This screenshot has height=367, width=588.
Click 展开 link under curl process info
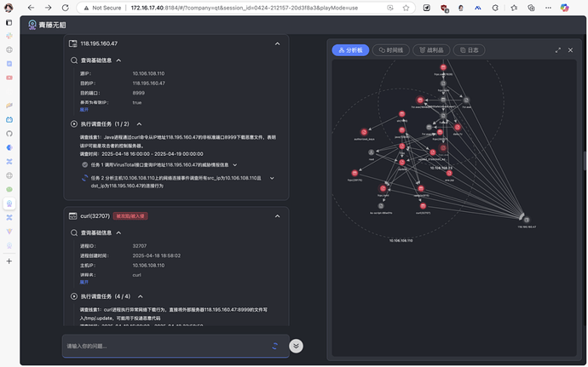(x=84, y=283)
